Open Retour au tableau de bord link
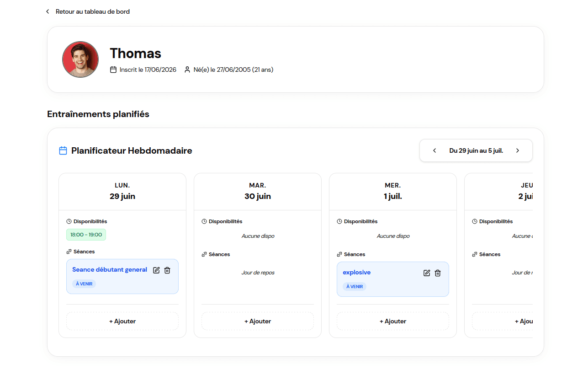Viewport: 588px width, 370px height. point(93,11)
